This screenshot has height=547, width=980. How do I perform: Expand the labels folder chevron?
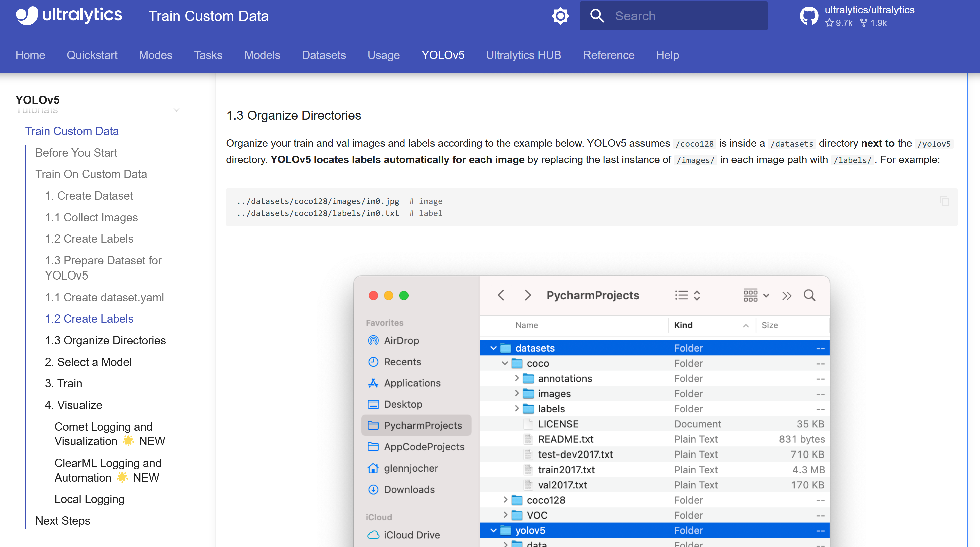point(517,408)
